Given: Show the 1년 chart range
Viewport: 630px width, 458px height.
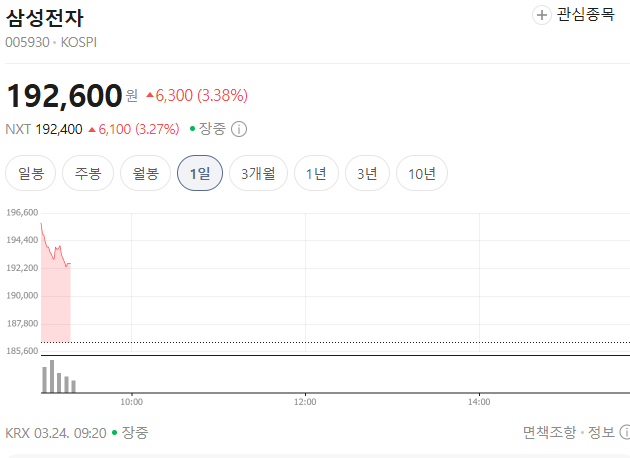Looking at the screenshot, I should [316, 174].
